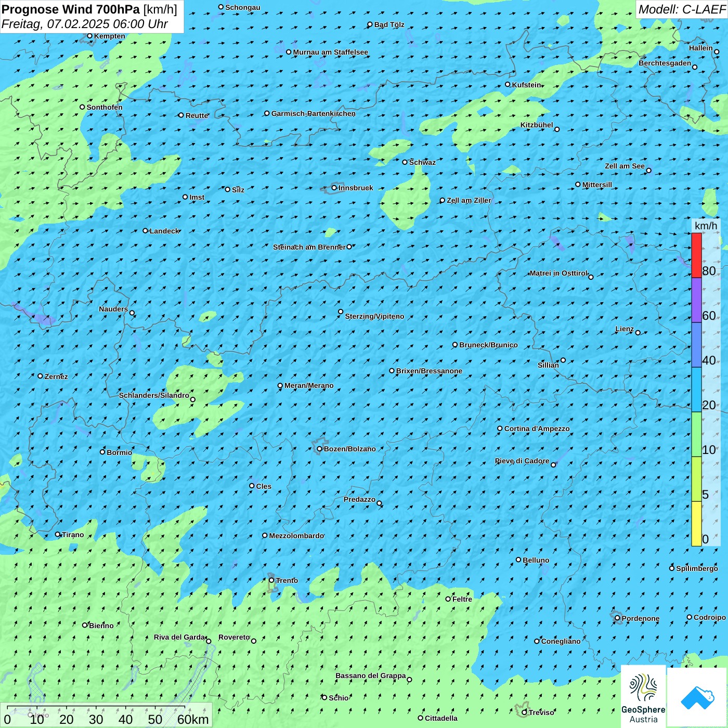Click the Trento city label

287,580
